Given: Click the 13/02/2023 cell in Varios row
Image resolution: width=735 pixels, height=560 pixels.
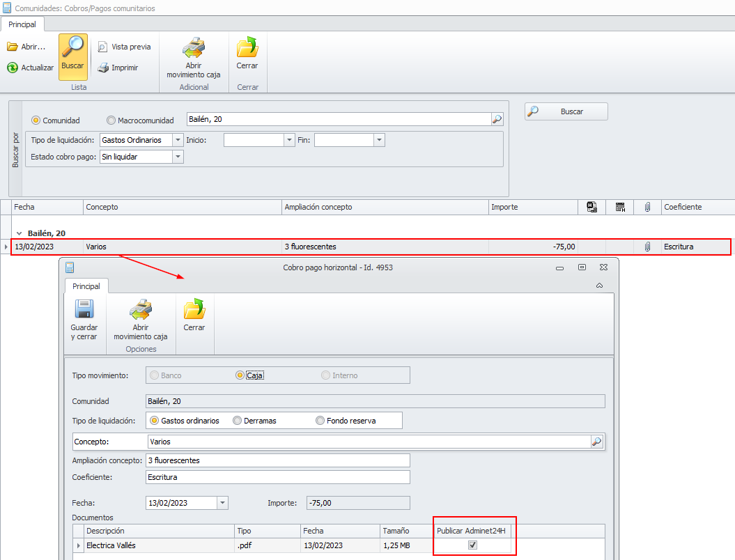Looking at the screenshot, I should (x=47, y=247).
